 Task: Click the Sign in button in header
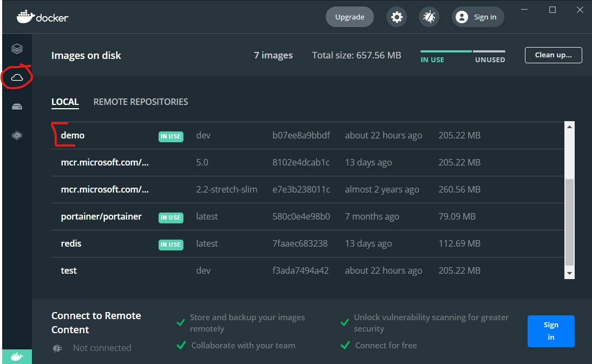pos(478,17)
